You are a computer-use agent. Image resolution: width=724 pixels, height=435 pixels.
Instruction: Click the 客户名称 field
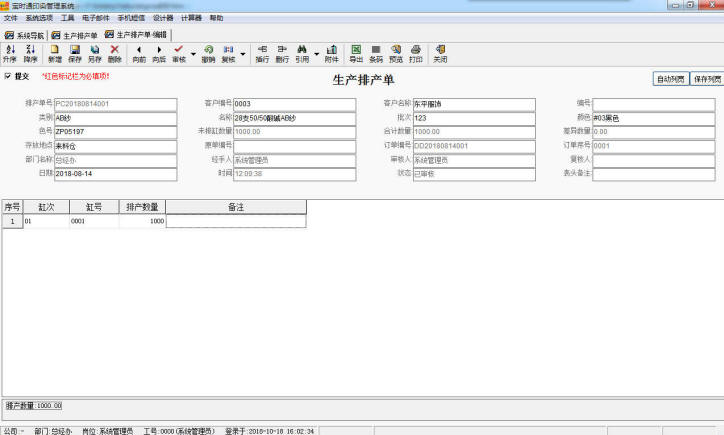474,104
